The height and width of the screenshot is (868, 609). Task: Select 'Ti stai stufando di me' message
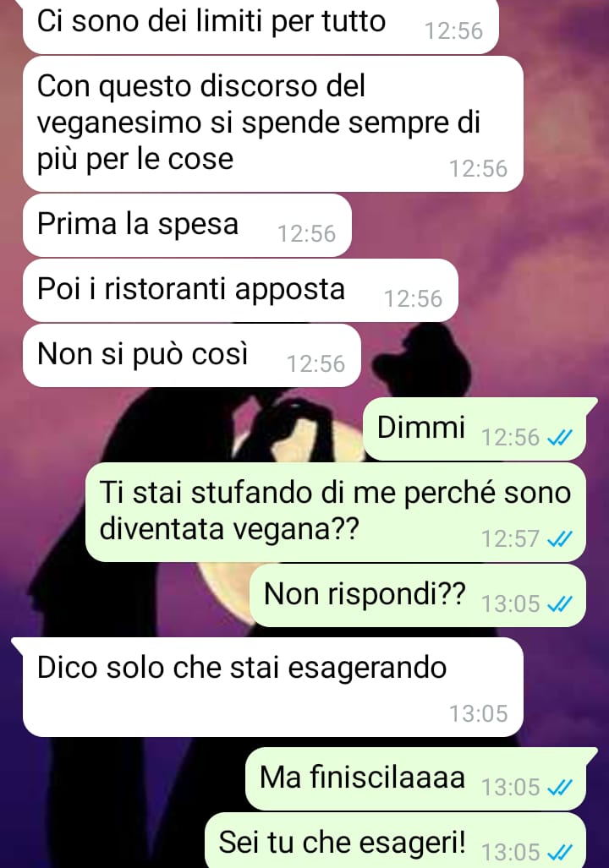[336, 512]
